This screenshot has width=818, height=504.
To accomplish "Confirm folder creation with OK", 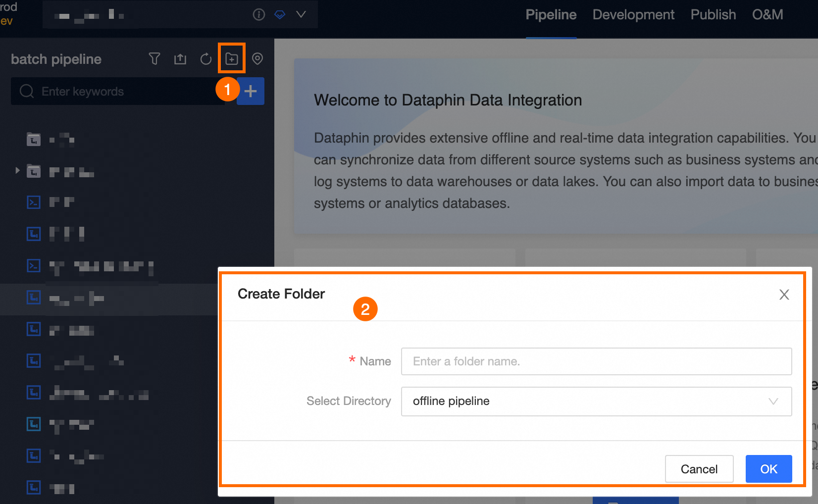I will [x=768, y=469].
